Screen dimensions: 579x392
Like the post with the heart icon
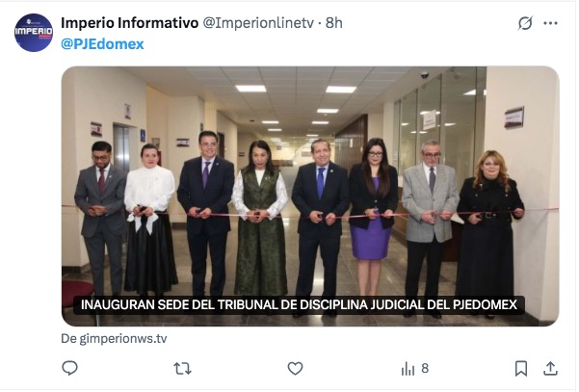pyautogui.click(x=295, y=368)
